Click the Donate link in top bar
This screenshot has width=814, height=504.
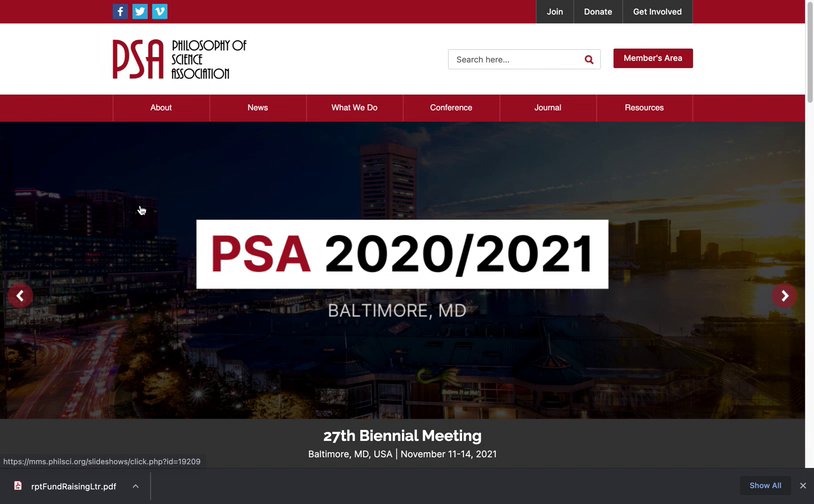click(x=598, y=12)
